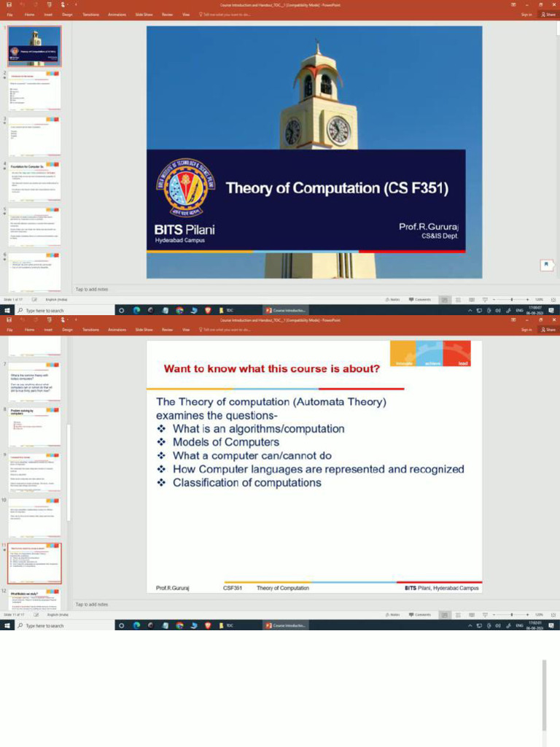Open Ribbon Display Options in slide 11 window
This screenshot has width=560, height=747.
(513, 320)
